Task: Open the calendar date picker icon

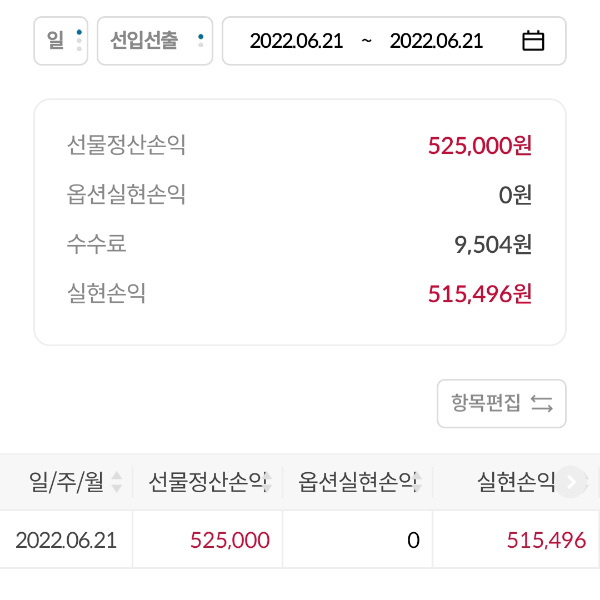Action: pos(533,41)
